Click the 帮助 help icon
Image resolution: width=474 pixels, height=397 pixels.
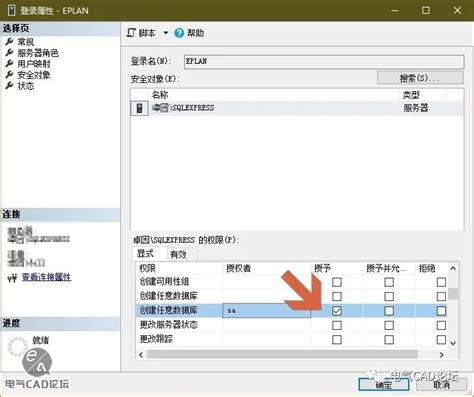coord(179,33)
